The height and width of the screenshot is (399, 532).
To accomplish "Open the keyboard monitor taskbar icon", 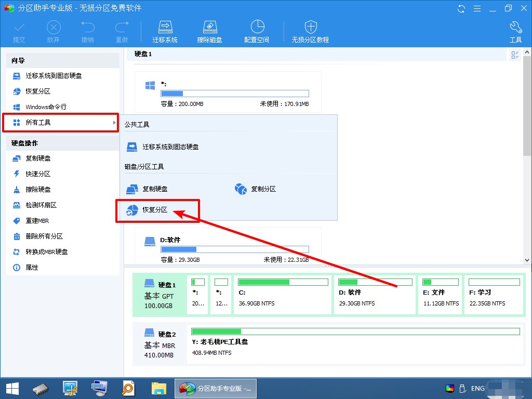I will coord(99,389).
